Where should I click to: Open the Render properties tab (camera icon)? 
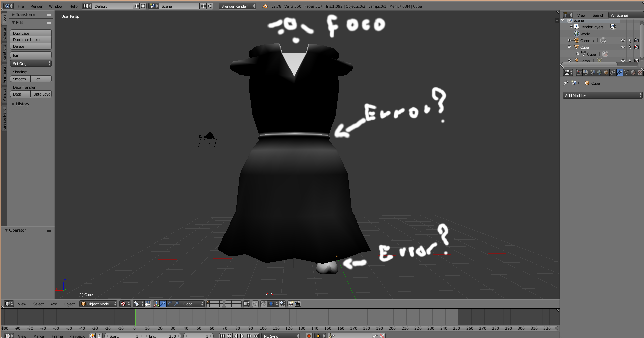coord(579,72)
